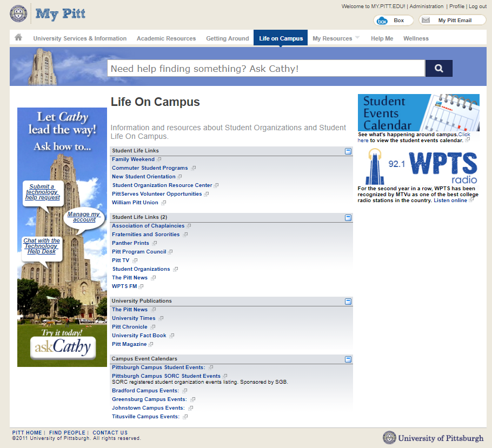Open the Student Events Calendar banner
This screenshot has width=492, height=448.
(418, 112)
